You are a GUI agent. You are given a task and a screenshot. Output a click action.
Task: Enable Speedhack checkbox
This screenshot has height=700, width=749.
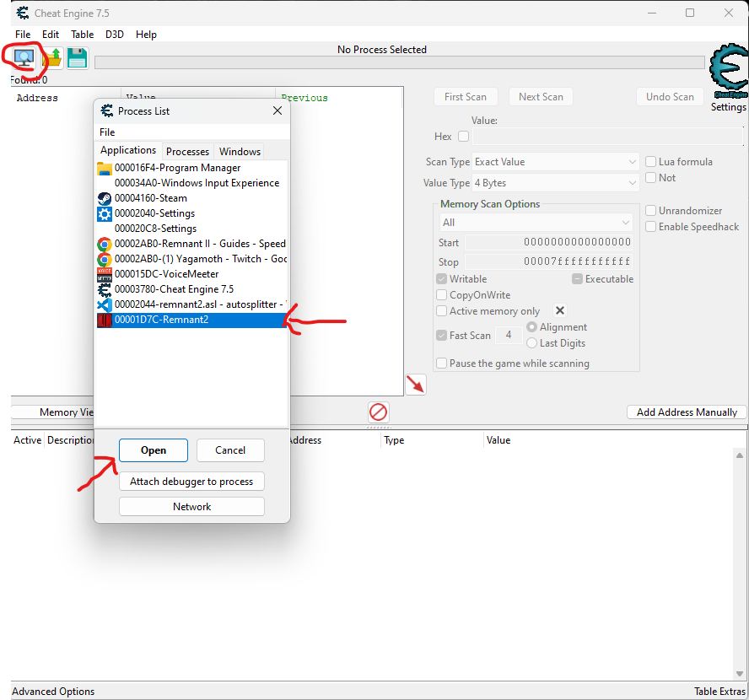pos(650,227)
